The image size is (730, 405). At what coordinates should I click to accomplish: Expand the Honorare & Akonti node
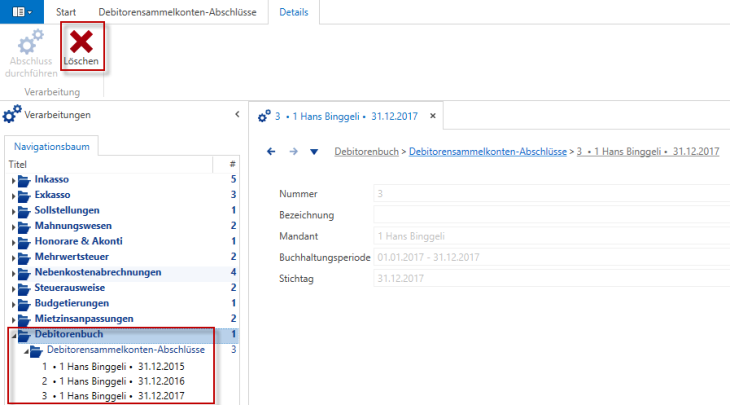tap(13, 243)
